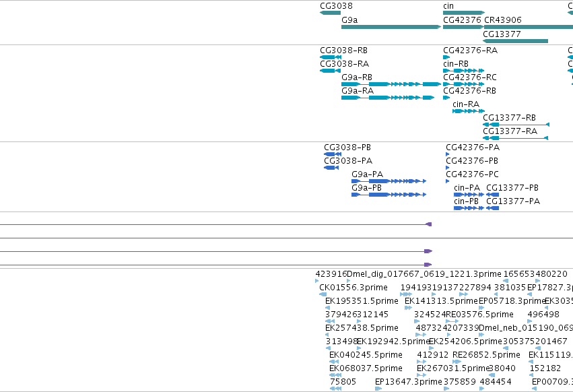Click the G9a-PA protein feature
Image resolution: width=573 pixels, height=392 pixels.
389,181
